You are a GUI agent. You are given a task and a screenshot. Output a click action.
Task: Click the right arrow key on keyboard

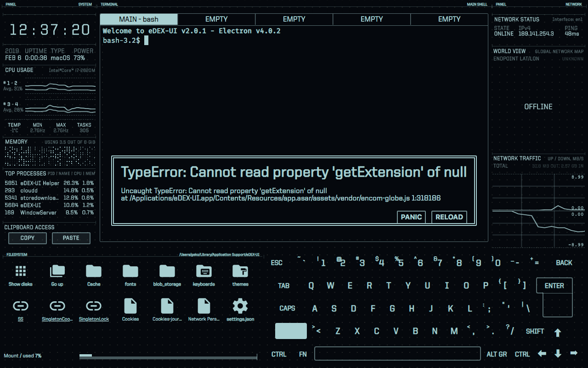[x=573, y=354]
